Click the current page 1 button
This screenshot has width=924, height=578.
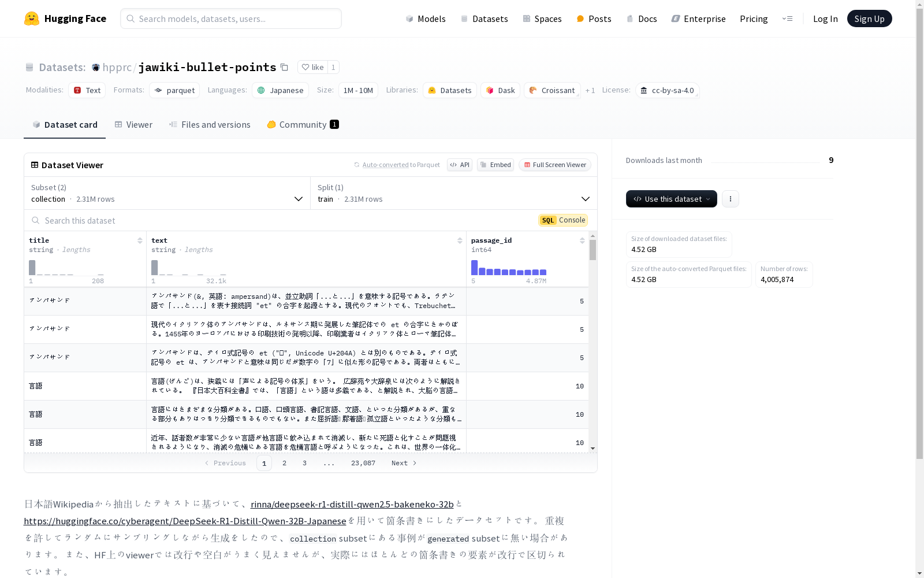pos(264,463)
